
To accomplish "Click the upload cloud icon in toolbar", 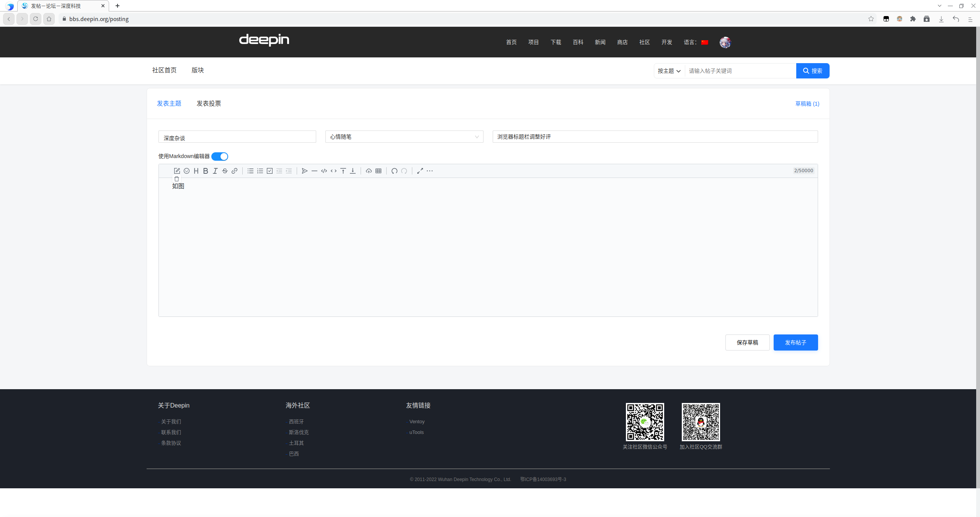I will [x=369, y=171].
